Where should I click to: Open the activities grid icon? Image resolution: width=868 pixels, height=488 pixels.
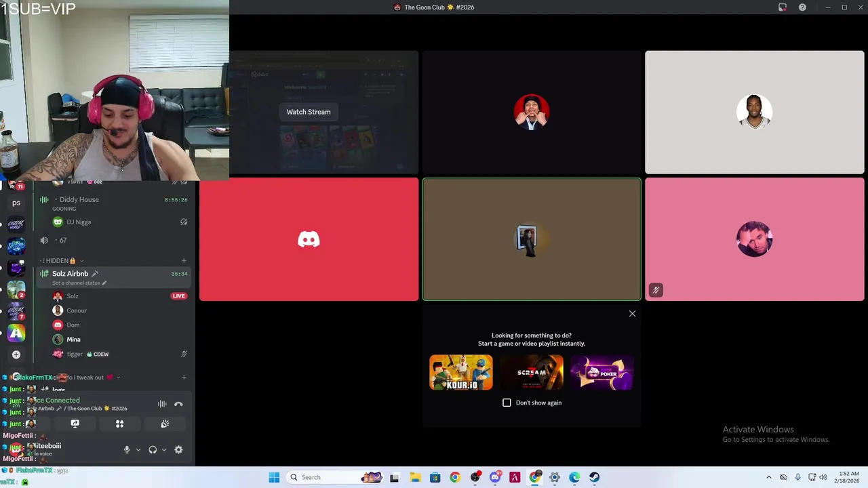(x=119, y=424)
